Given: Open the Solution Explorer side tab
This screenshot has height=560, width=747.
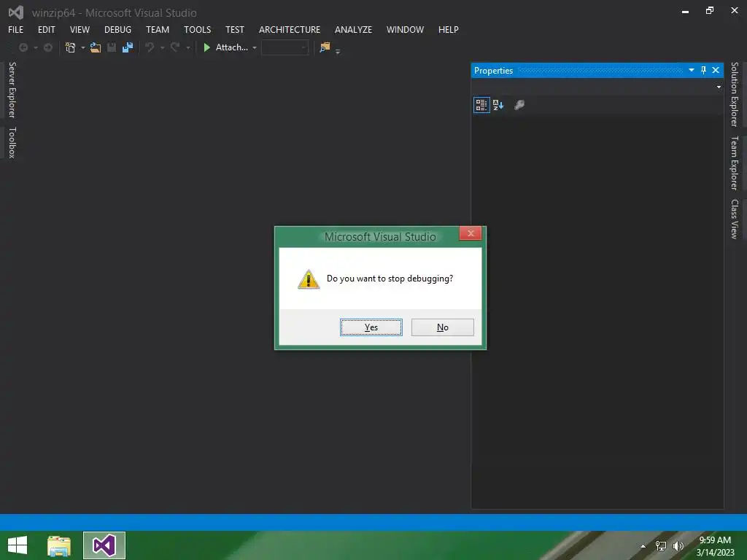Looking at the screenshot, I should (x=735, y=94).
